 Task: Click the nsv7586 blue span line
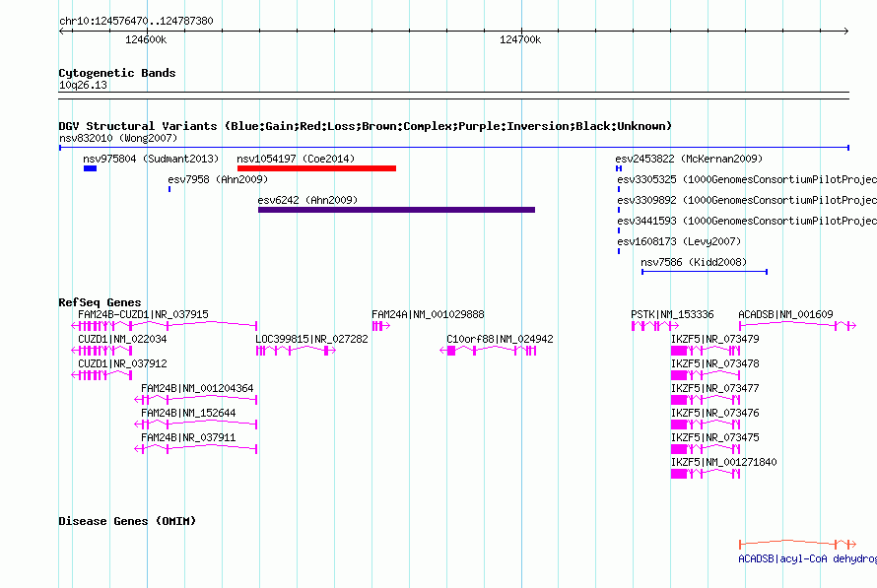pos(705,272)
